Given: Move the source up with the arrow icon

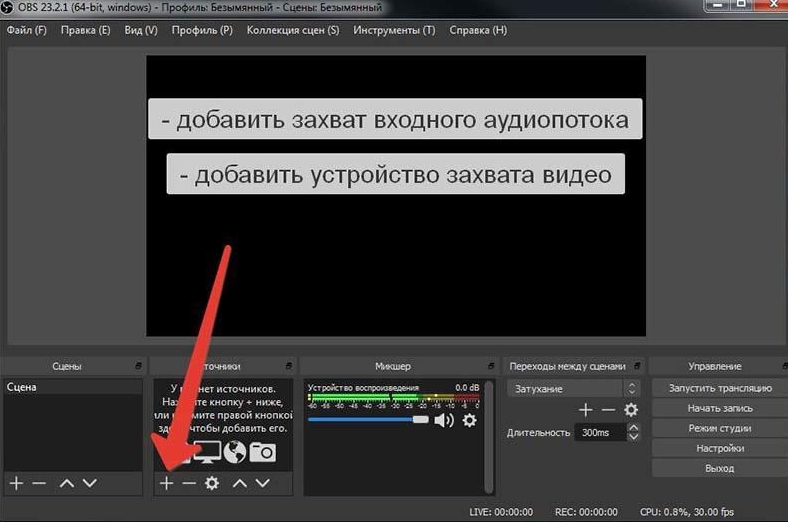Looking at the screenshot, I should pyautogui.click(x=240, y=483).
